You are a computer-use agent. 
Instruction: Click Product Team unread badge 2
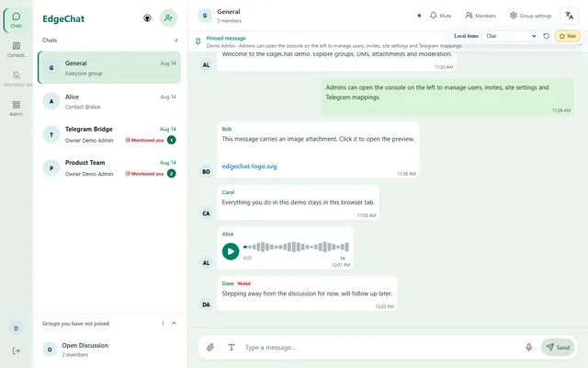point(172,174)
